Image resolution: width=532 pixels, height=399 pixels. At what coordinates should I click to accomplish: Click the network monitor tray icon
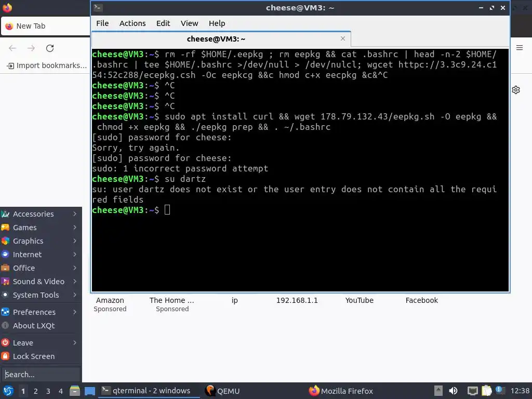pos(472,391)
